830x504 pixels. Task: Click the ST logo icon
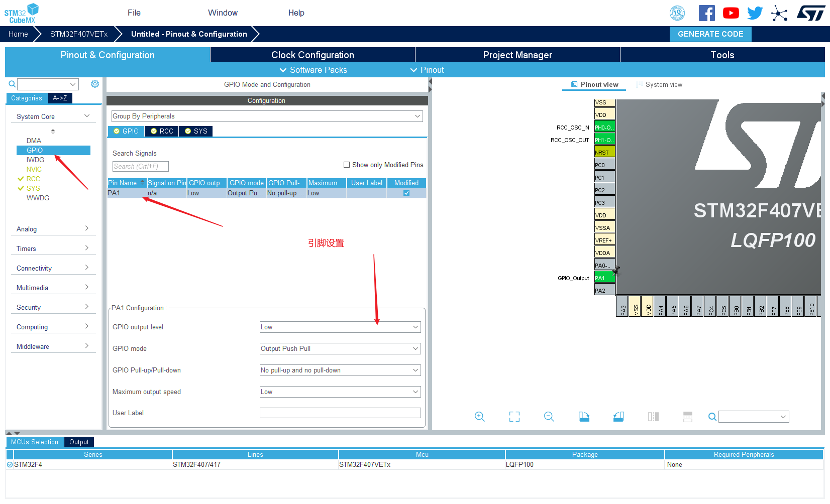[811, 13]
